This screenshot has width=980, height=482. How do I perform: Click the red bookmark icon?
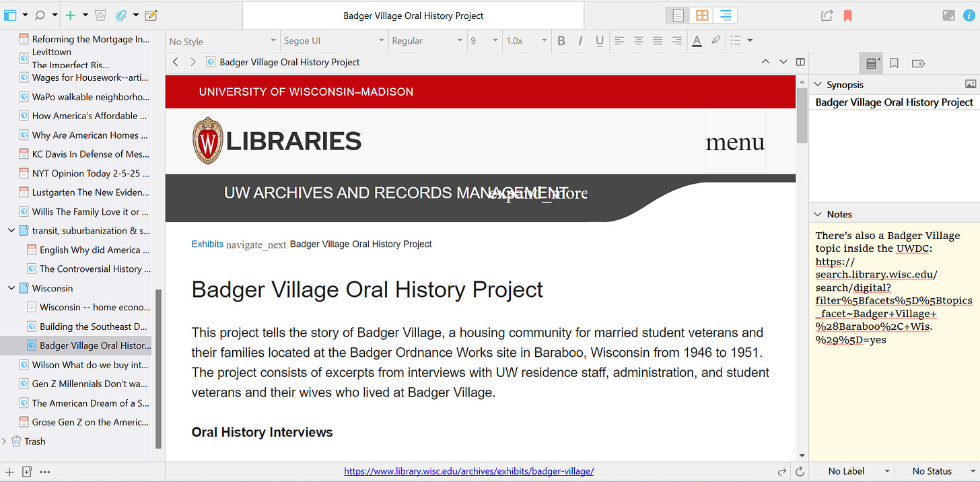tap(847, 15)
